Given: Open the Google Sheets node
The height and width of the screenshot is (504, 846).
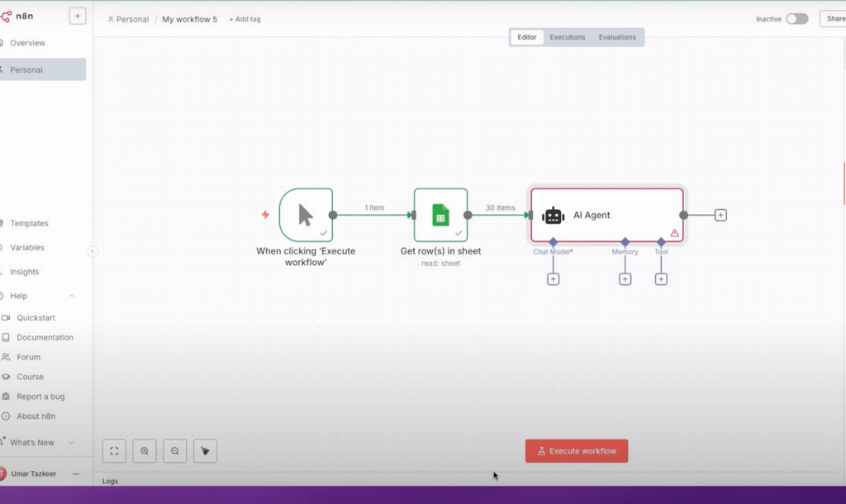Looking at the screenshot, I should (440, 215).
